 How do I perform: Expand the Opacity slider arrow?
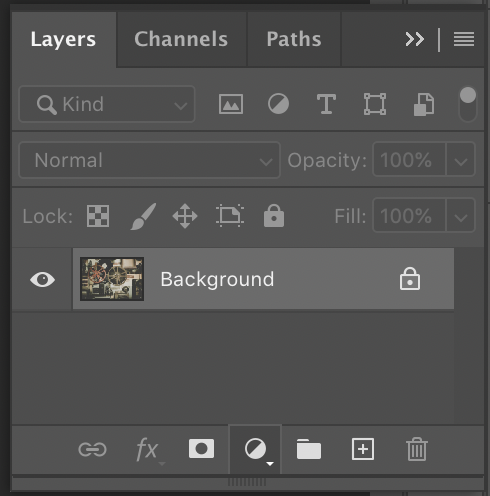click(x=460, y=159)
